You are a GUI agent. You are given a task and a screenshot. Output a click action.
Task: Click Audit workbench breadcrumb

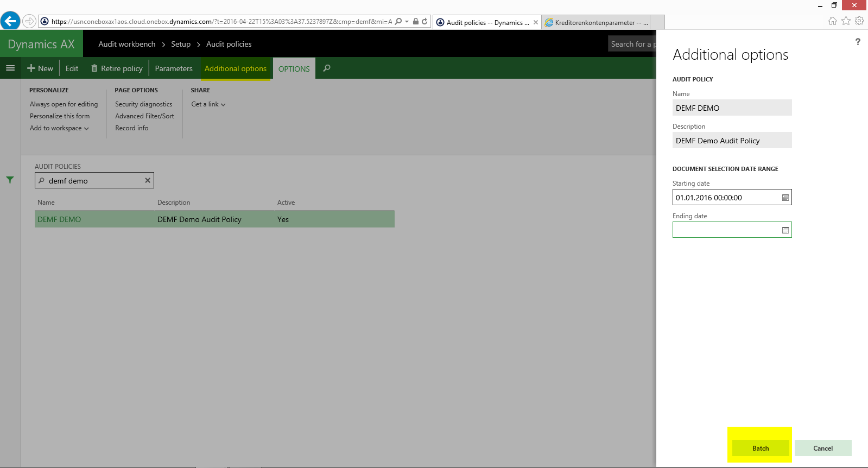pyautogui.click(x=127, y=44)
